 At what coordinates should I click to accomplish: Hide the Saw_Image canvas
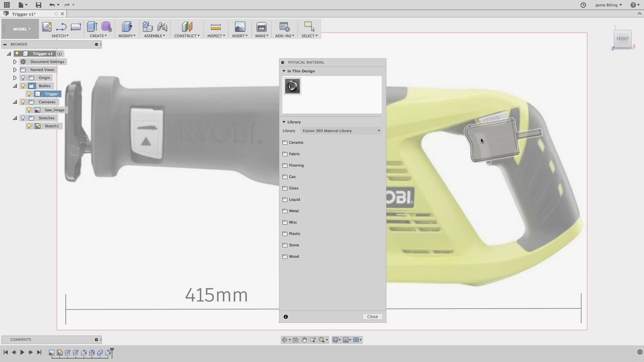pos(29,110)
